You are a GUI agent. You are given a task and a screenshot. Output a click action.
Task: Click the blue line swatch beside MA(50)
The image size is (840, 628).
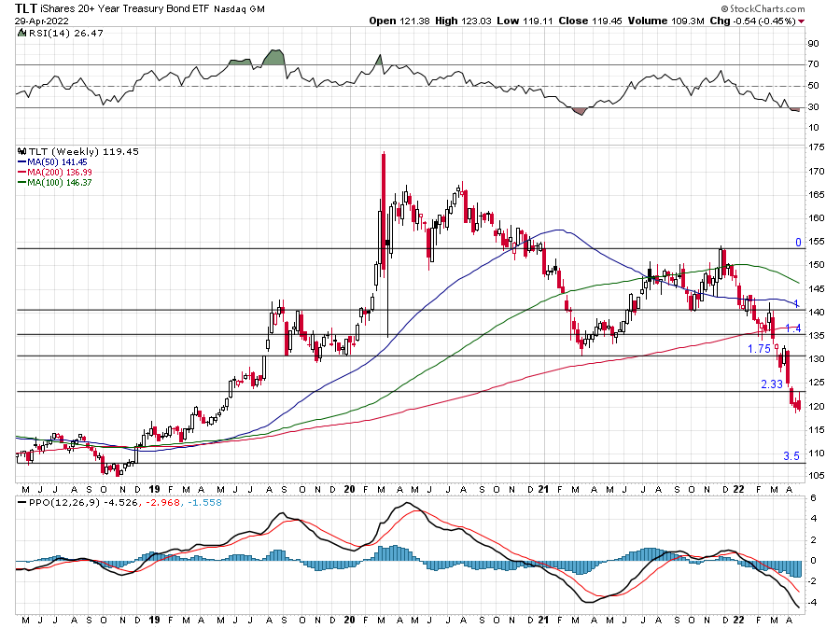22,162
